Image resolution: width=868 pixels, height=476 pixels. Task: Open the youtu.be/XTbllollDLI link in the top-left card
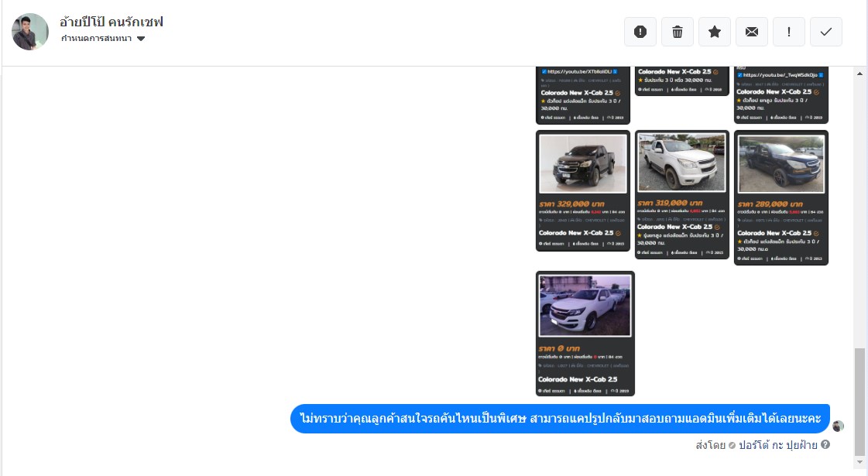tap(580, 71)
